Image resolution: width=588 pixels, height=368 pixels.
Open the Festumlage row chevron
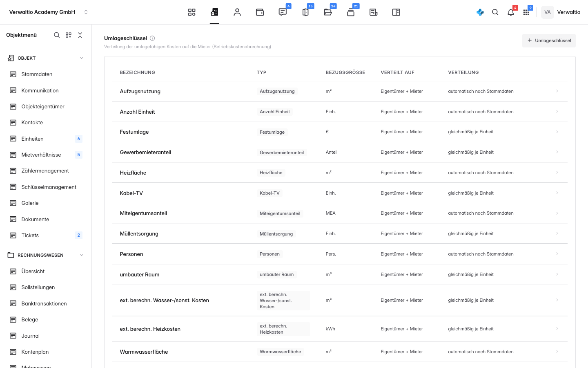tap(557, 132)
